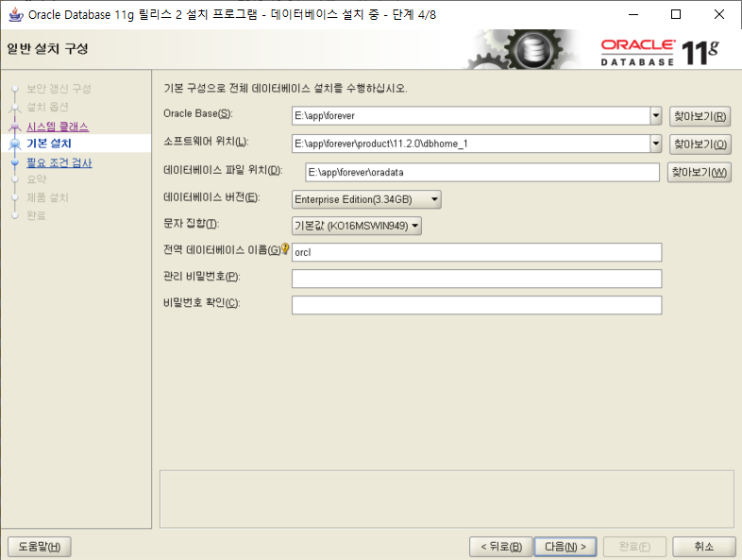
Task: Open the 시스템 클래스 step link
Action: click(x=58, y=127)
